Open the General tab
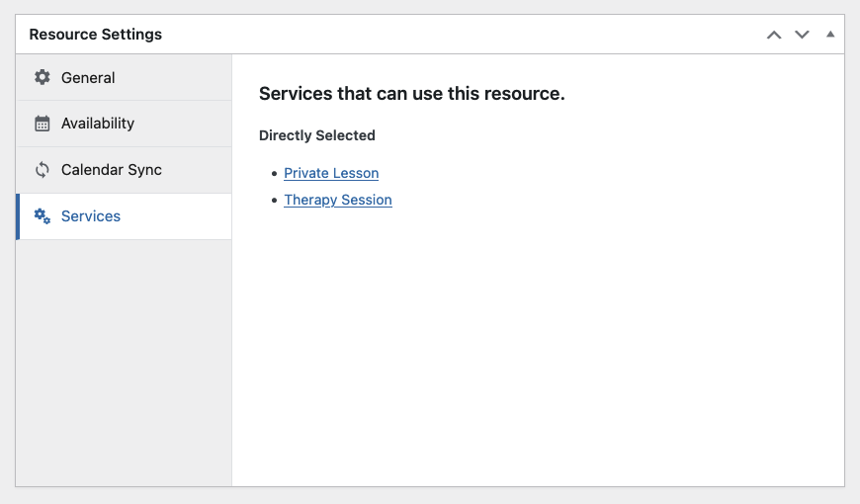860x504 pixels. coord(125,77)
